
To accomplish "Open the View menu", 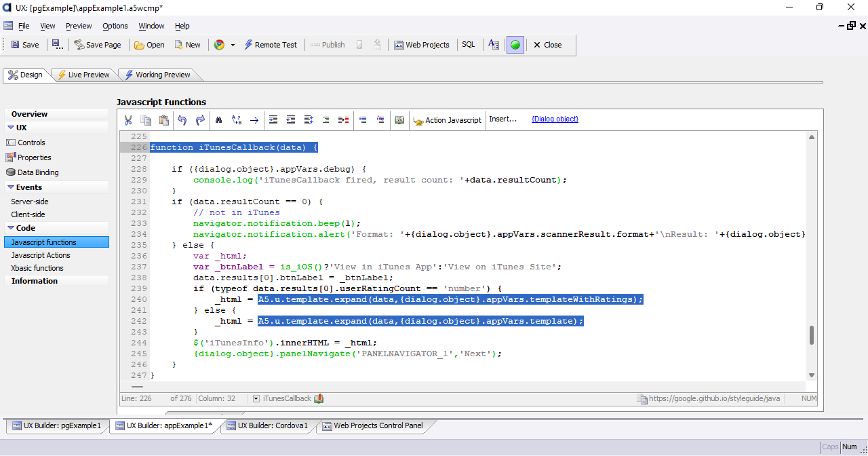I will (47, 26).
